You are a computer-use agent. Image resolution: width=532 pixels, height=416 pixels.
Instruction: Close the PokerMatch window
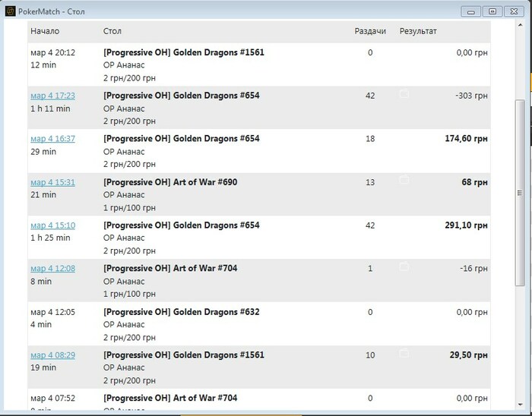pyautogui.click(x=514, y=11)
